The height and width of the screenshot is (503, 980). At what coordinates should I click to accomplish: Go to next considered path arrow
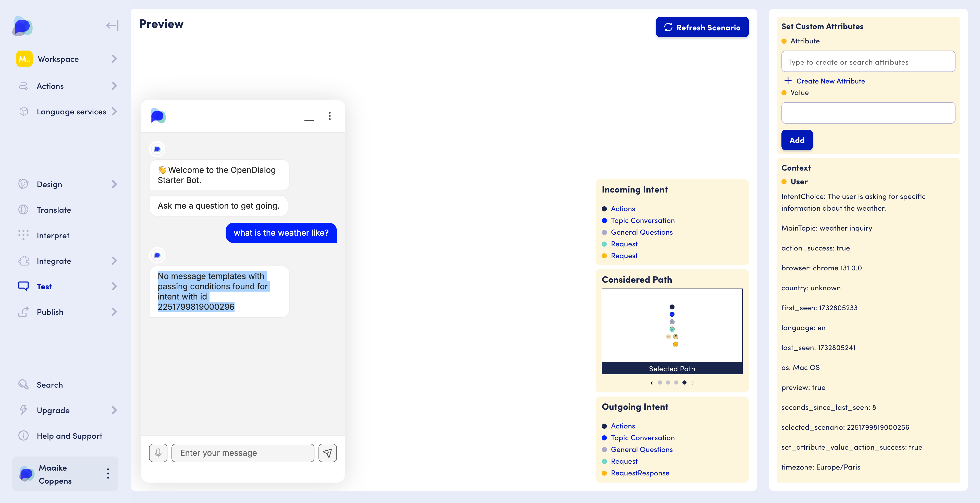[x=693, y=383]
